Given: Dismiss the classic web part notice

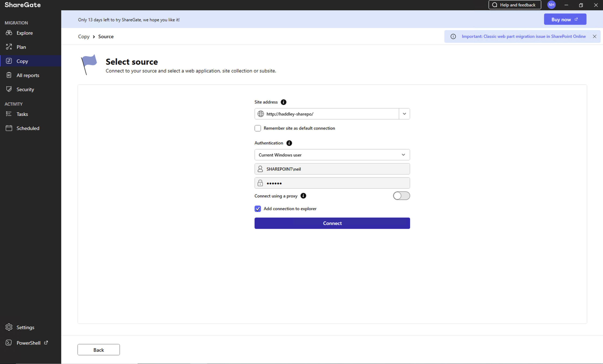Looking at the screenshot, I should point(594,37).
